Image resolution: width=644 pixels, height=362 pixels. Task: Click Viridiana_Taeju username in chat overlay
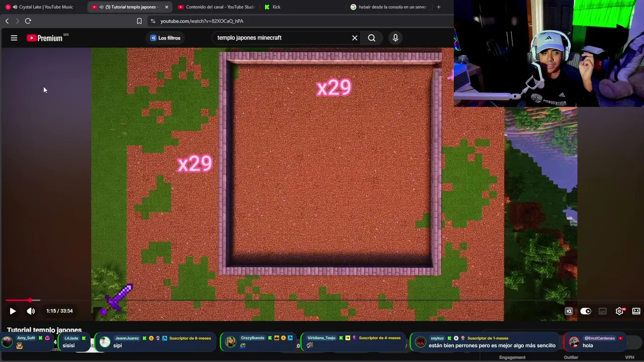[321, 338]
